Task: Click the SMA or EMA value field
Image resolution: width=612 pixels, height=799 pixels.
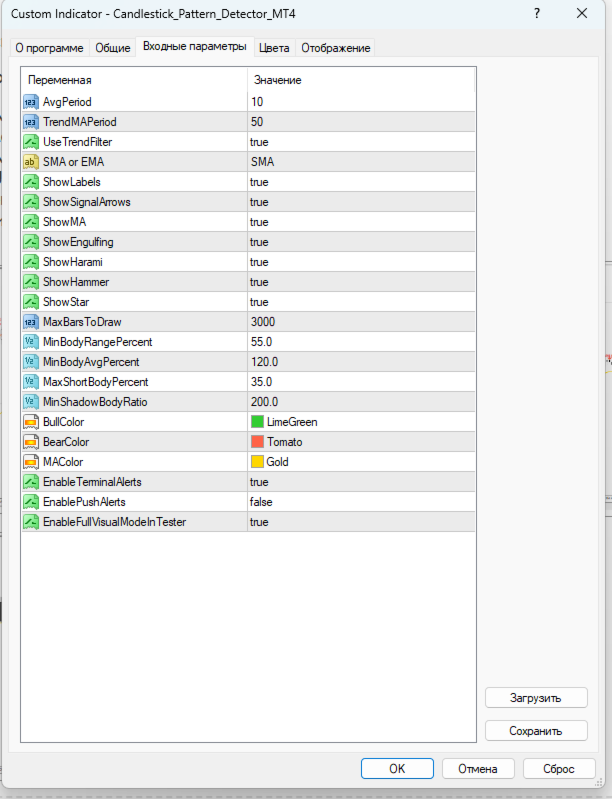Action: pos(361,162)
